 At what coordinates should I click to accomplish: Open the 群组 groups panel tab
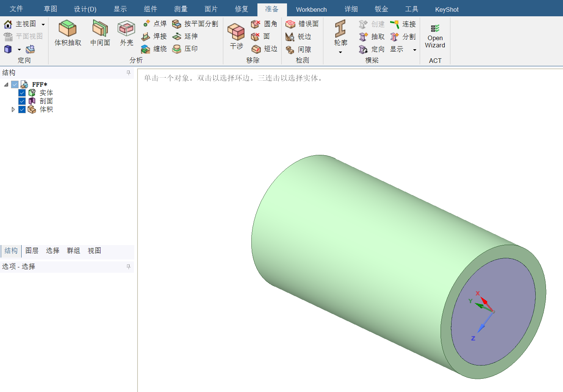(x=74, y=251)
